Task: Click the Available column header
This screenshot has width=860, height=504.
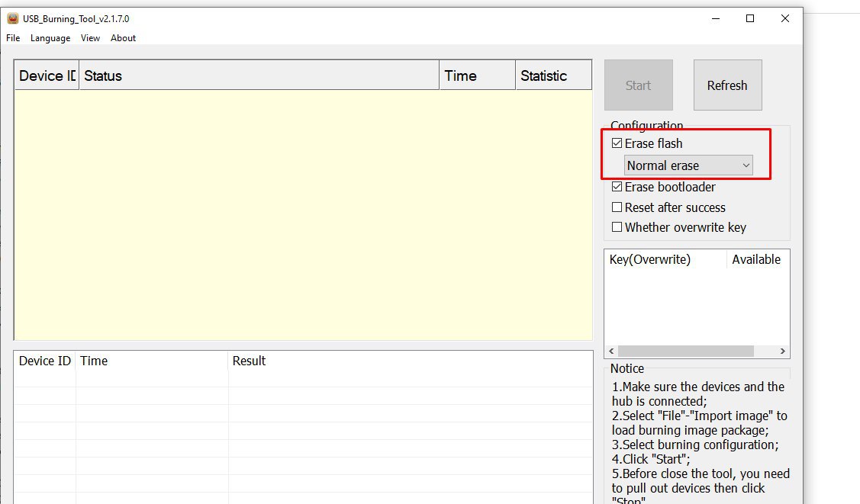Action: click(x=758, y=259)
